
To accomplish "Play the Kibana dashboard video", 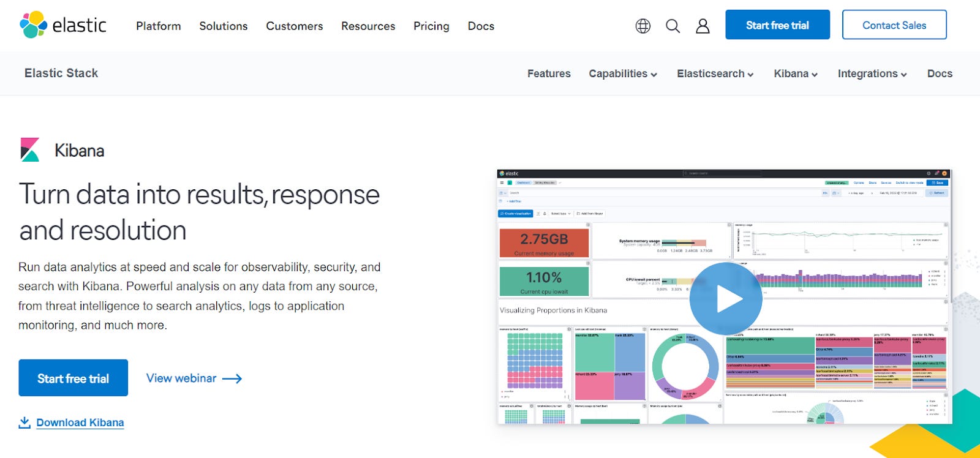I will [726, 299].
